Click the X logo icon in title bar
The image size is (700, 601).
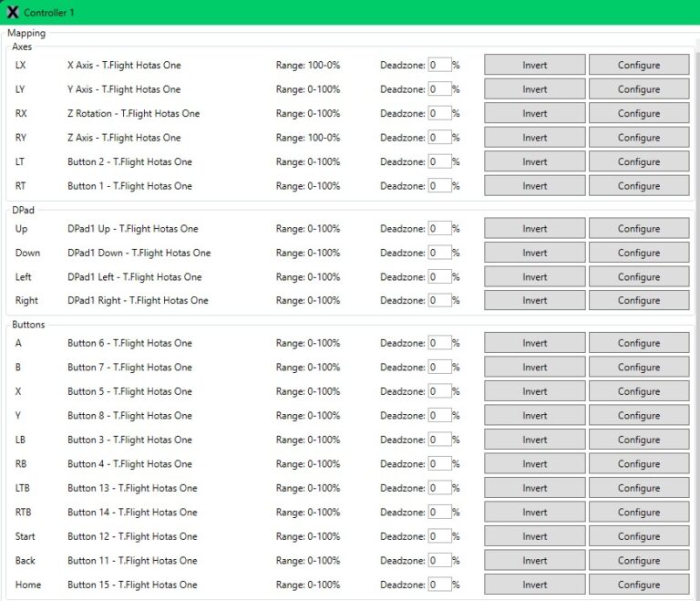pyautogui.click(x=13, y=13)
